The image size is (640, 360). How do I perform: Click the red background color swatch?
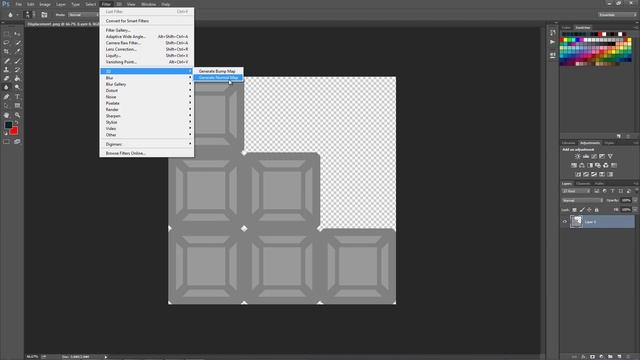(14, 131)
